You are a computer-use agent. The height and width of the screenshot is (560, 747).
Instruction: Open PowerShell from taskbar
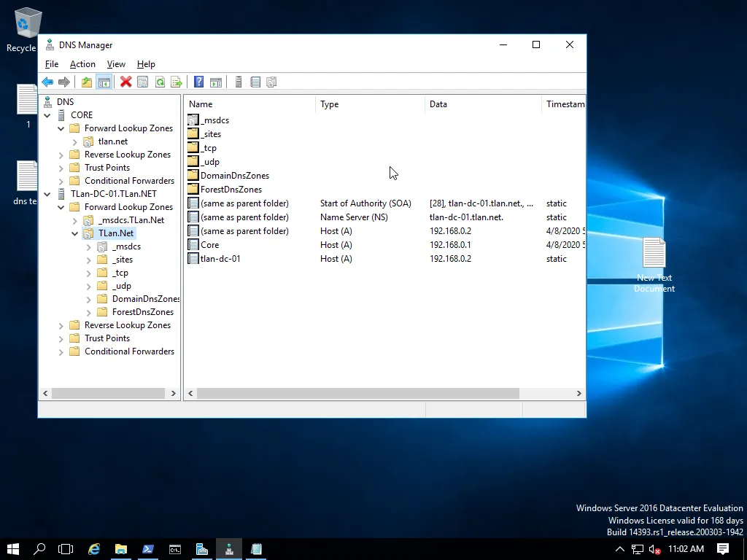point(148,549)
